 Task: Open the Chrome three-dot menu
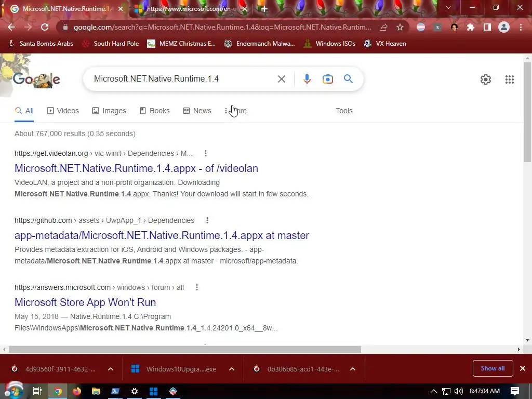521,27
